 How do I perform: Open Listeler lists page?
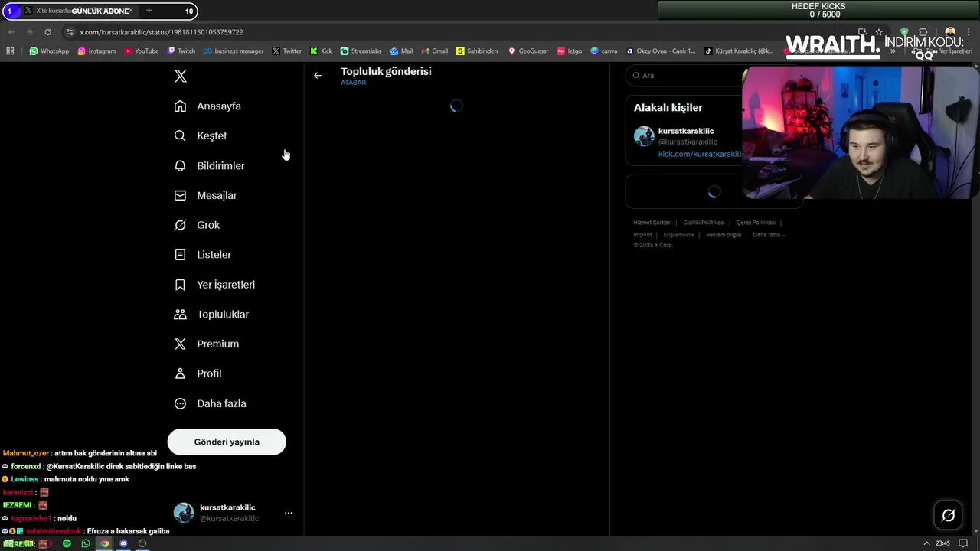click(x=202, y=255)
